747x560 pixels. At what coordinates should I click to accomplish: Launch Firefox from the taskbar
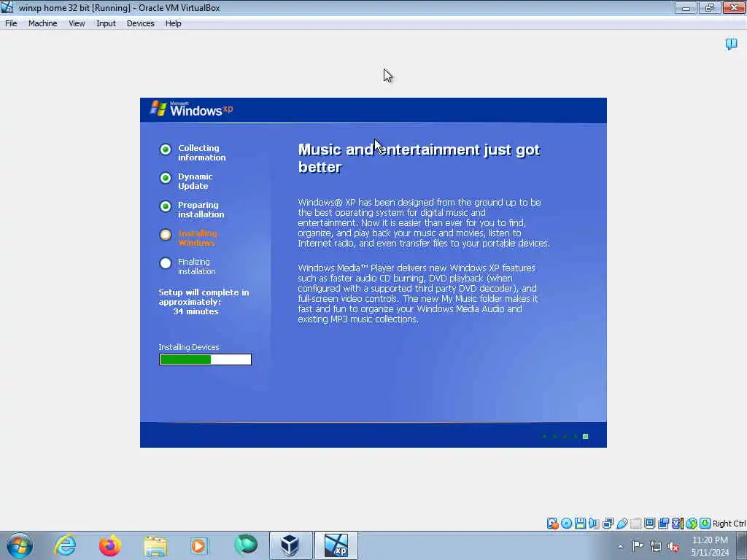pyautogui.click(x=110, y=545)
